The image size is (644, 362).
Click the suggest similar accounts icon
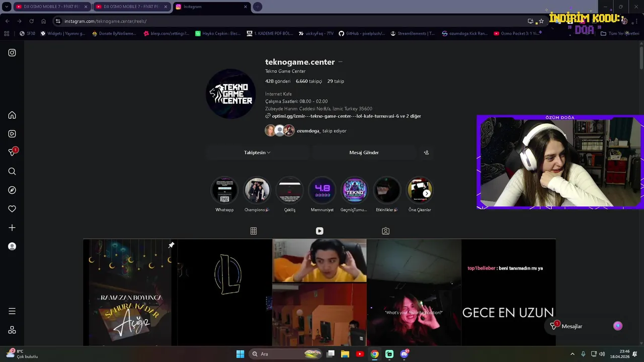tap(426, 152)
